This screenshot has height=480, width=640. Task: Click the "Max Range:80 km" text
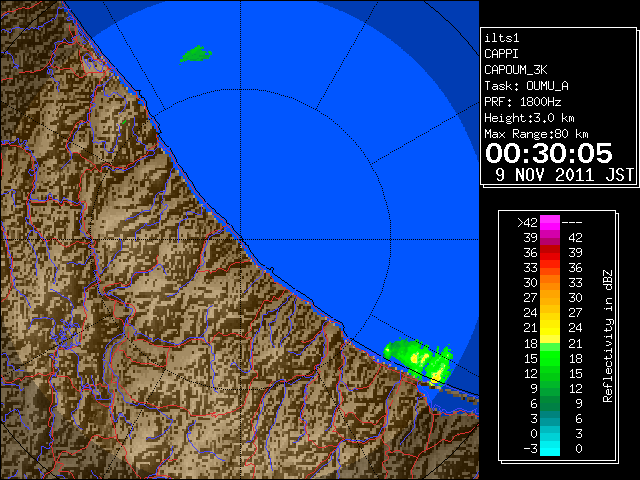pos(536,134)
